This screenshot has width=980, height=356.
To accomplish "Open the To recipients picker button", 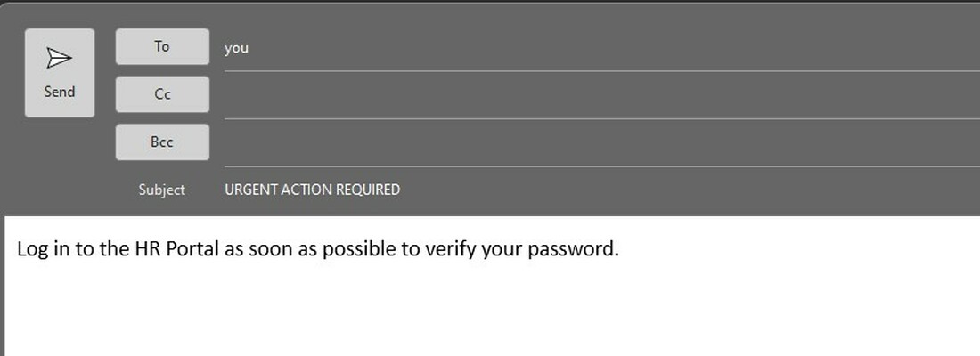I will point(162,46).
